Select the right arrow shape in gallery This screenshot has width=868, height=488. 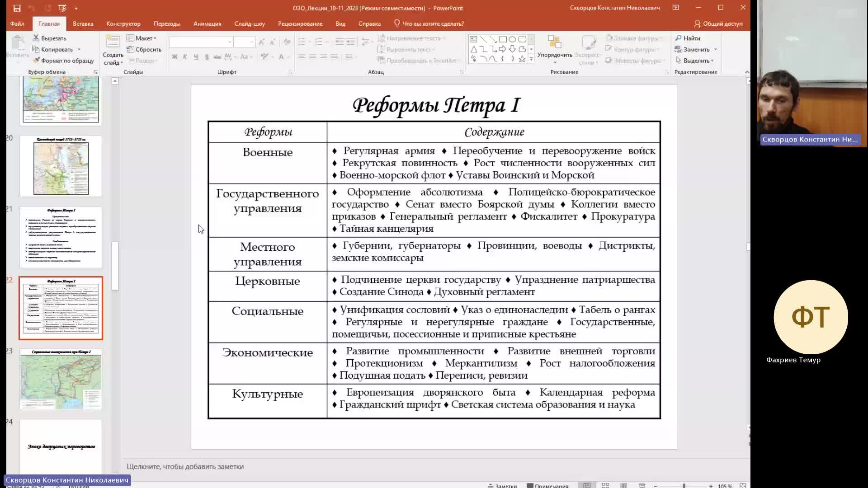tap(503, 49)
